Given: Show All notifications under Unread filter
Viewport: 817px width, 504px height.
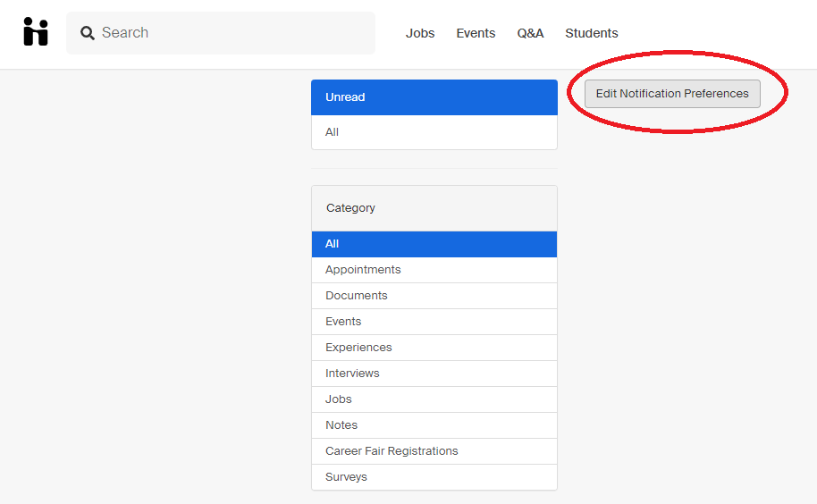Looking at the screenshot, I should (434, 132).
